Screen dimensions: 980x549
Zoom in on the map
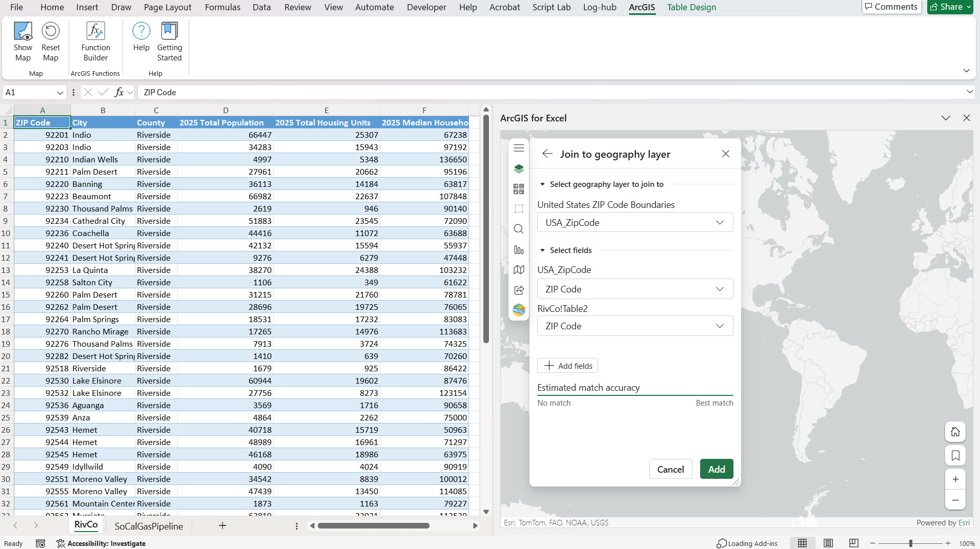click(955, 479)
